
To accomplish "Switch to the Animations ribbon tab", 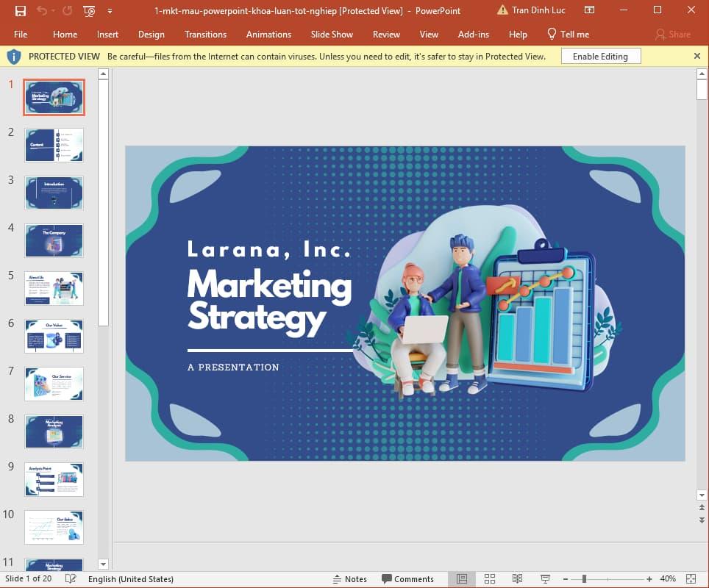I will point(268,34).
